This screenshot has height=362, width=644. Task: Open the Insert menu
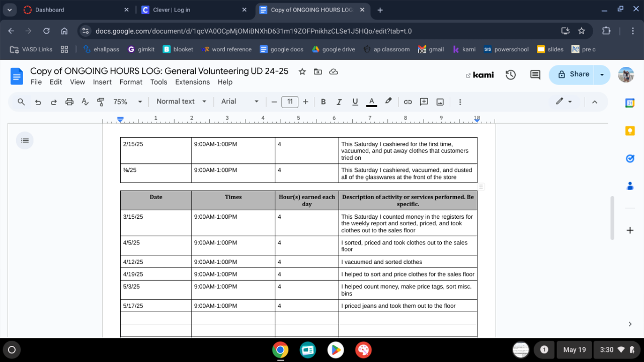(102, 82)
